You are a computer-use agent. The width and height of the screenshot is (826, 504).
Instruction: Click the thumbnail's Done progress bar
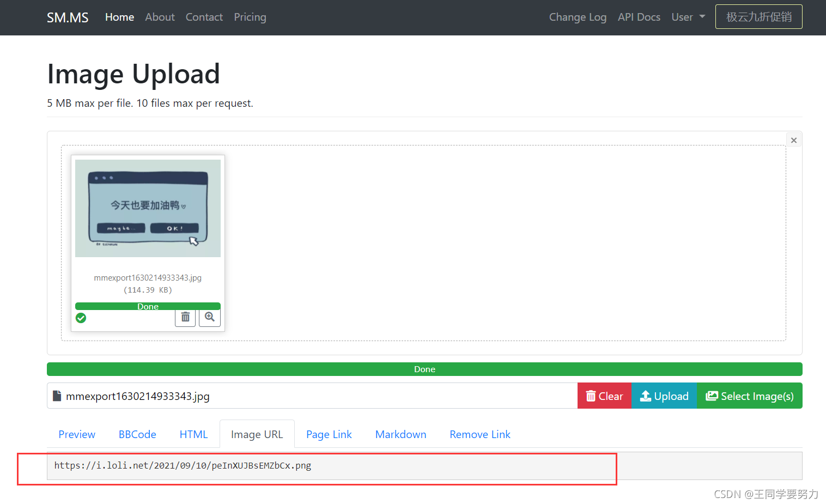[148, 306]
